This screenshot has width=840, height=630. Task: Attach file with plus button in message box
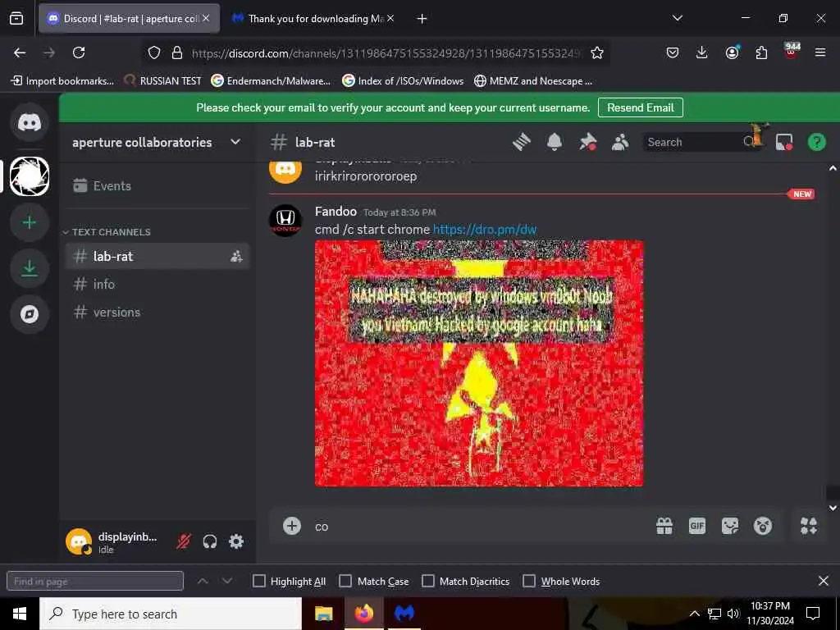point(292,526)
